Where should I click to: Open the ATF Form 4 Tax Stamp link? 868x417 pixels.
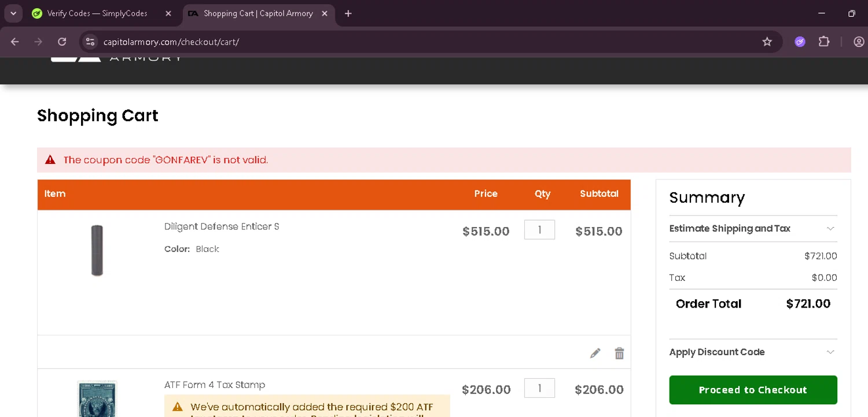[215, 385]
